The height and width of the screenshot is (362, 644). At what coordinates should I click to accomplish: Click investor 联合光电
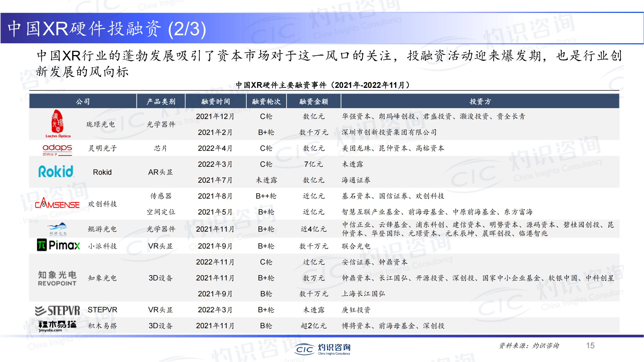[x=356, y=246]
